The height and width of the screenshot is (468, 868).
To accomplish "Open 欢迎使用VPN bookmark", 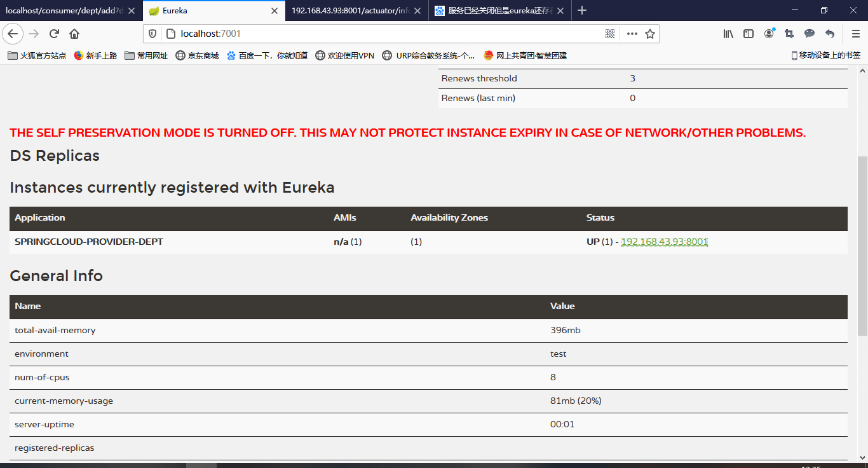I will (345, 55).
